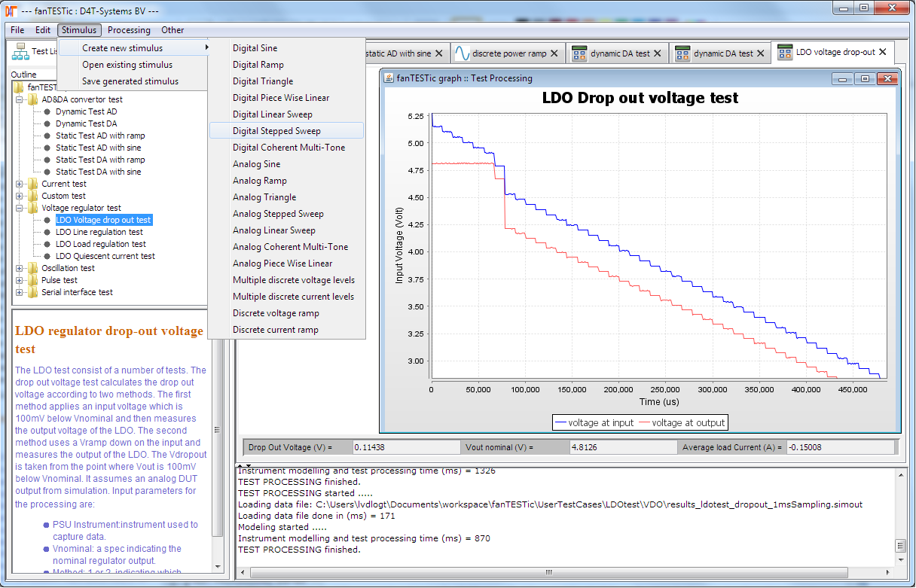Click the Java icon of the fanTESTic graph window
The height and width of the screenshot is (588, 916).
(389, 78)
